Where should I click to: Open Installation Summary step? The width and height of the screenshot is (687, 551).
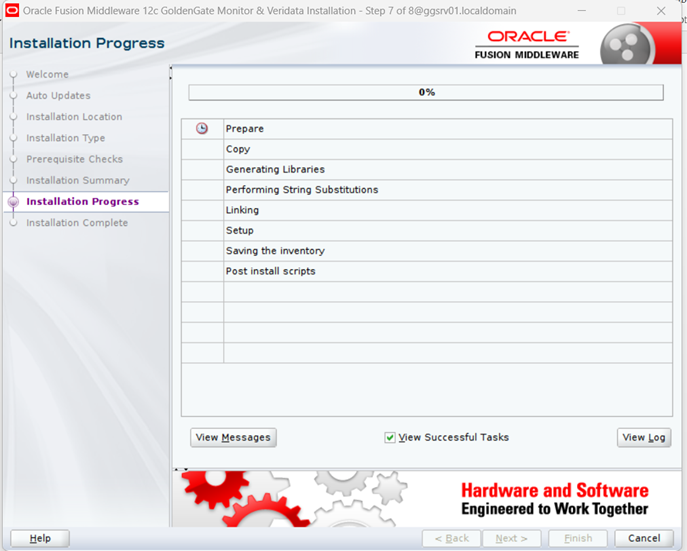(77, 180)
